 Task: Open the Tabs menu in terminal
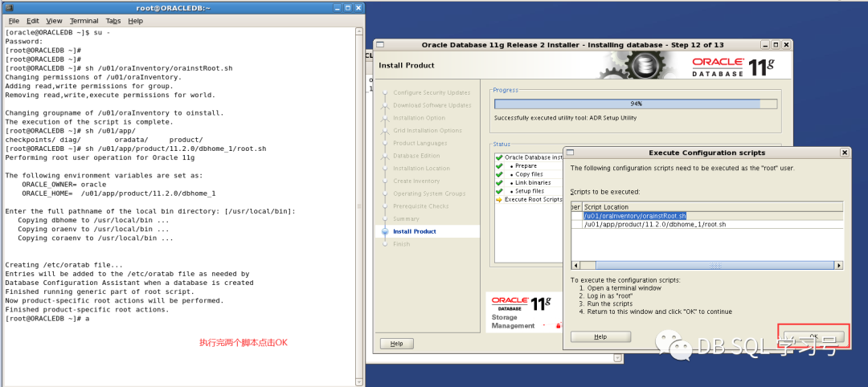[x=113, y=21]
